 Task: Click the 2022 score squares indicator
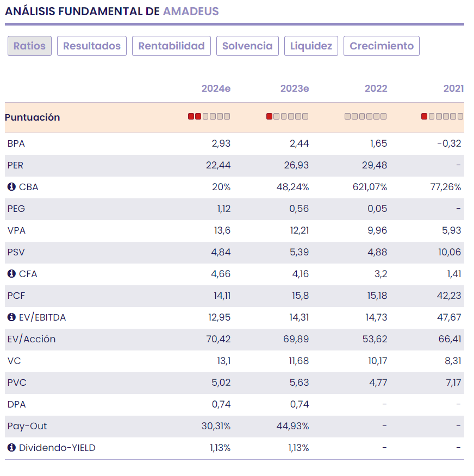tap(365, 116)
